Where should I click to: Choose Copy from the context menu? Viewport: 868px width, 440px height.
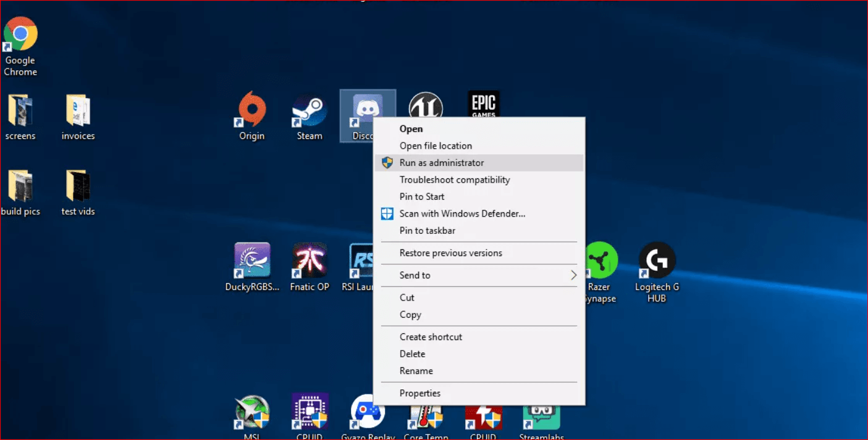pyautogui.click(x=479, y=315)
